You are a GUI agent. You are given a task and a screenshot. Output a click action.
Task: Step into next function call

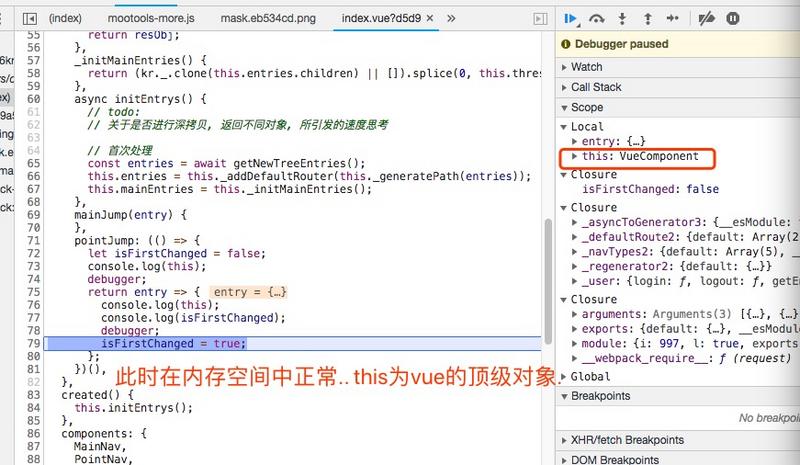622,19
